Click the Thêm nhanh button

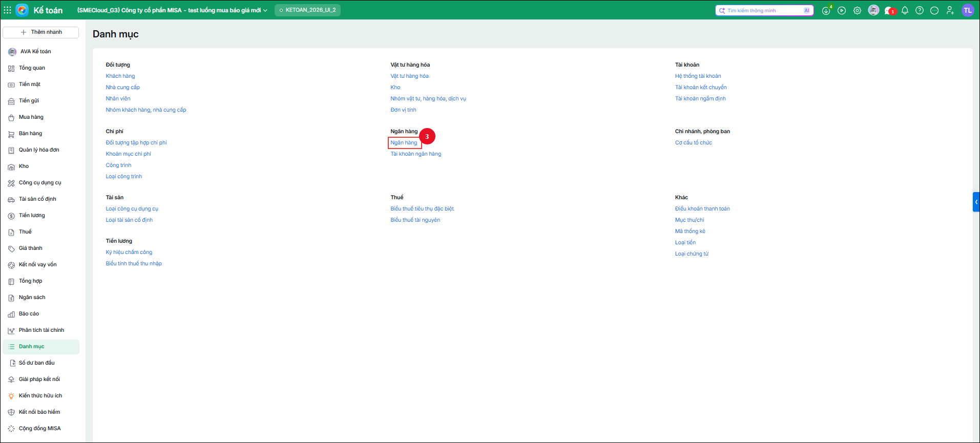click(x=41, y=32)
